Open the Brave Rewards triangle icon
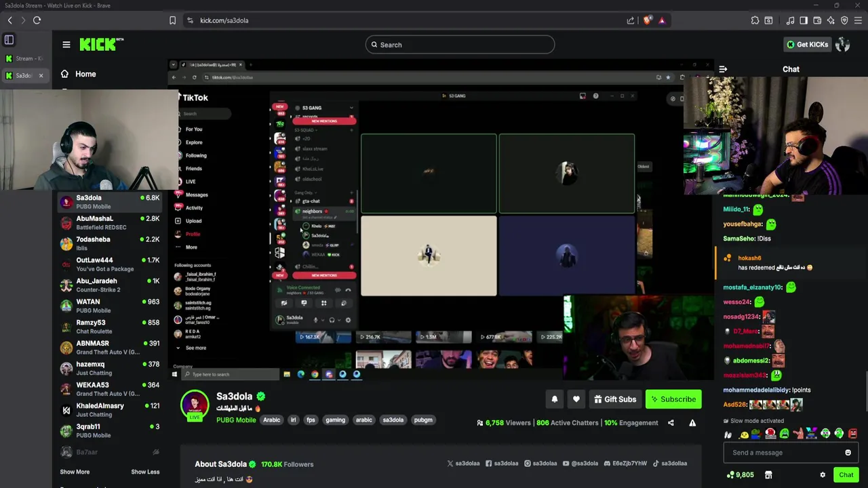The width and height of the screenshot is (868, 488). tap(662, 20)
